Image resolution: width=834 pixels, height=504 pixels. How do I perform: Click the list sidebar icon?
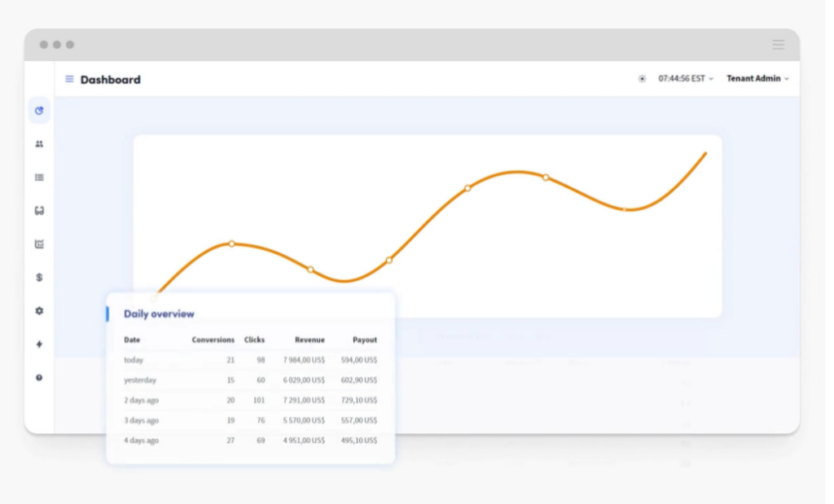(x=39, y=177)
